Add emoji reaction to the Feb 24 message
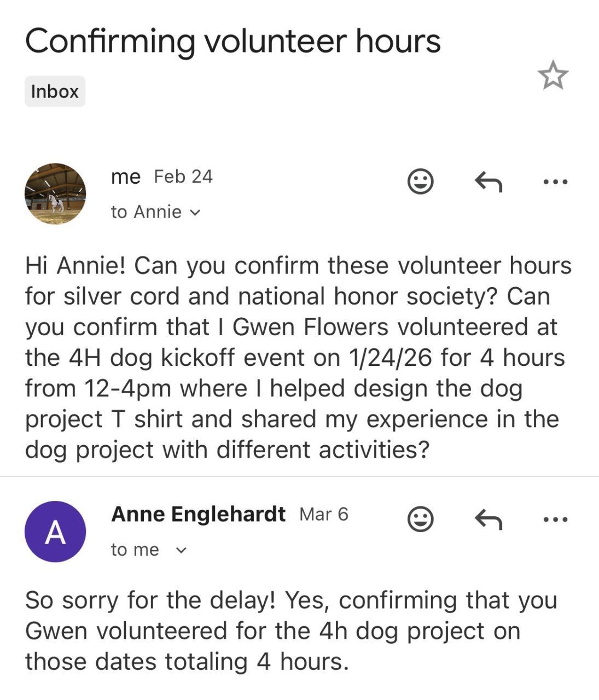 [421, 181]
